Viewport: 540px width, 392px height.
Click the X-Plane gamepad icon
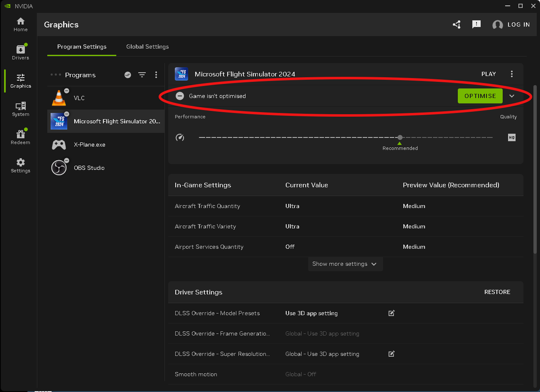tap(59, 145)
